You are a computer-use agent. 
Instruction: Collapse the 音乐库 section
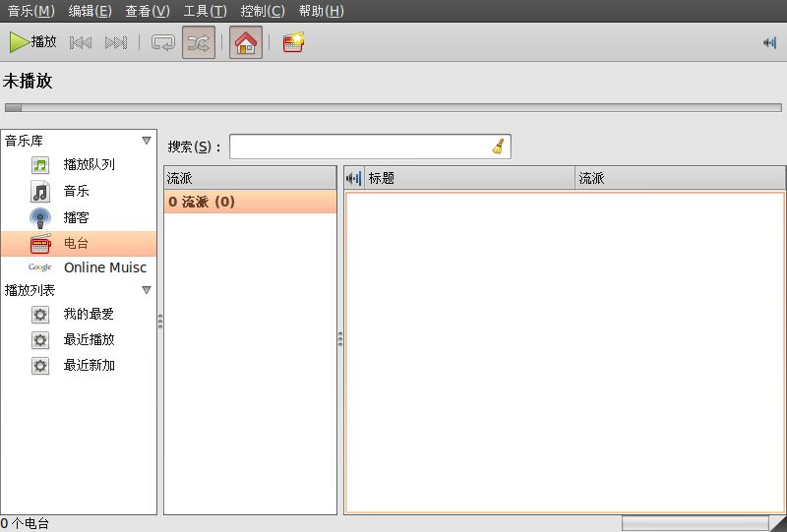pyautogui.click(x=146, y=141)
